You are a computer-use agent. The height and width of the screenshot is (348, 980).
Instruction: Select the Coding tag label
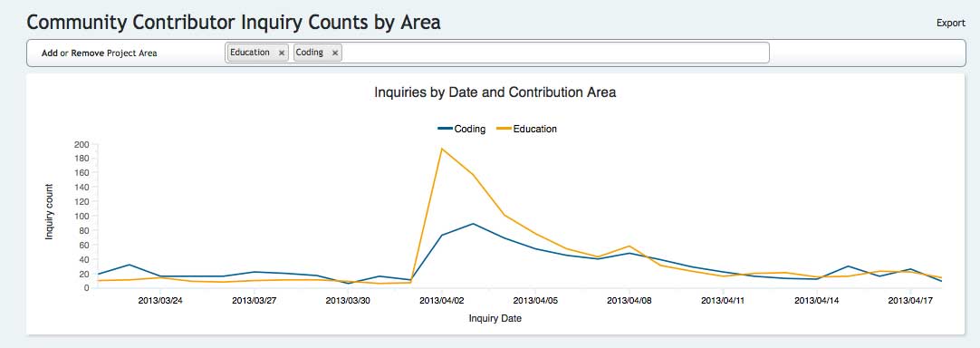(310, 53)
